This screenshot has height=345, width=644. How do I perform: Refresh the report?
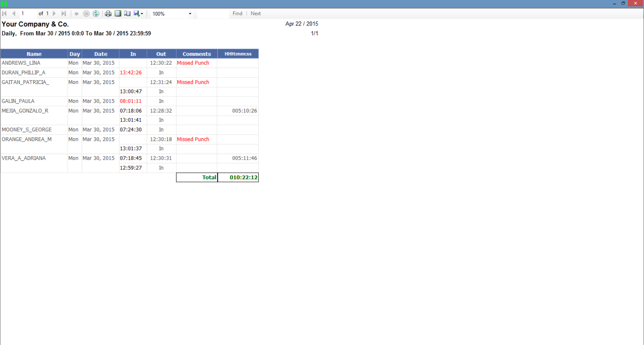[x=96, y=13]
